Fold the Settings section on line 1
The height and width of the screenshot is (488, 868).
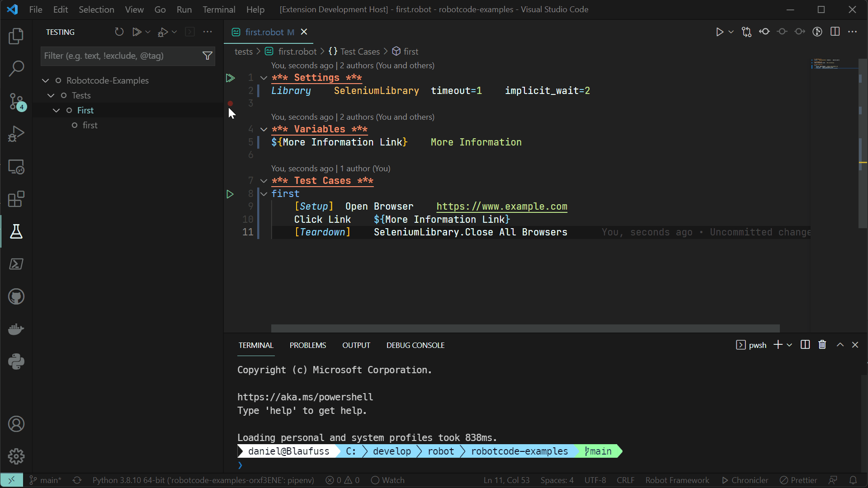coord(264,78)
